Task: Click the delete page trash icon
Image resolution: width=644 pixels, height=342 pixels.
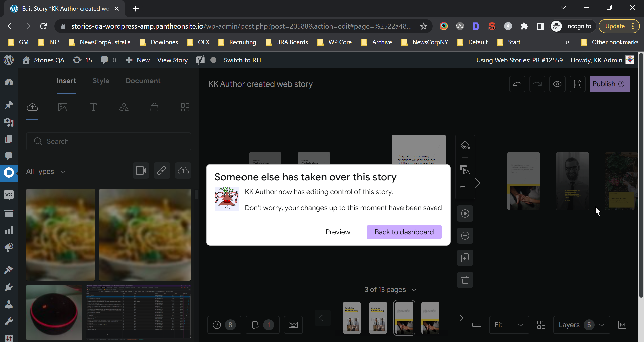Action: 465,280
